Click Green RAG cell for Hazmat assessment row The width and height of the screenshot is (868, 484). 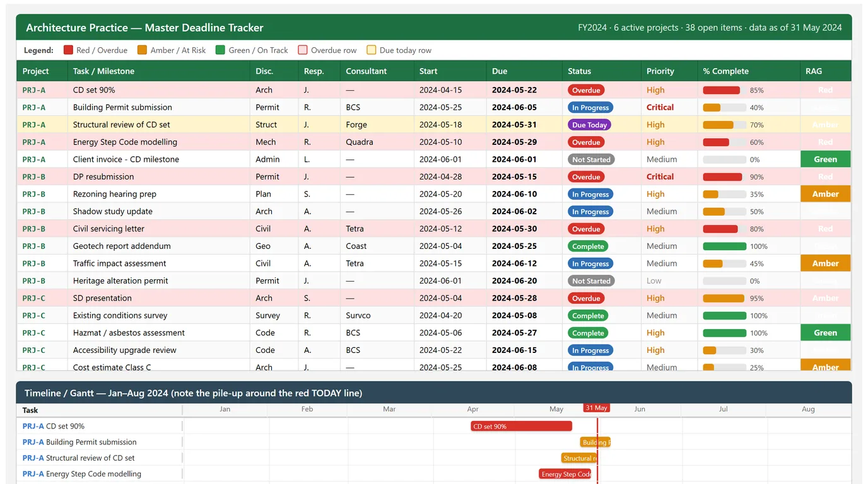click(x=826, y=333)
